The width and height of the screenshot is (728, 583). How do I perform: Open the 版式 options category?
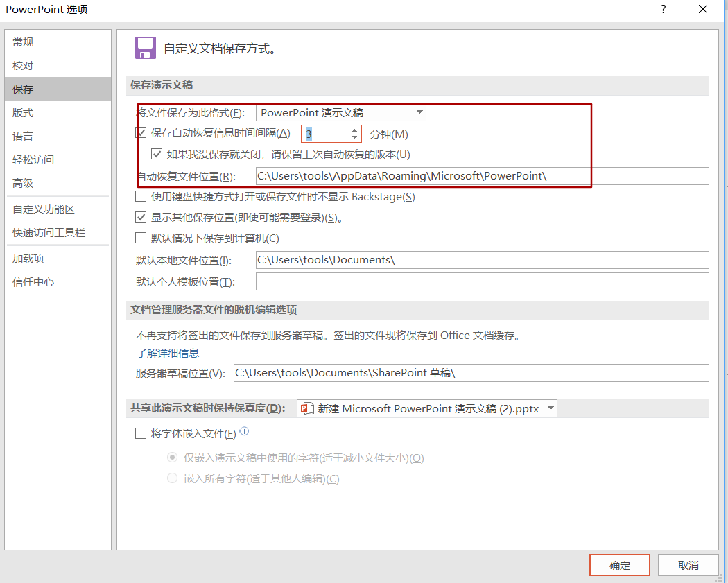(x=58, y=112)
